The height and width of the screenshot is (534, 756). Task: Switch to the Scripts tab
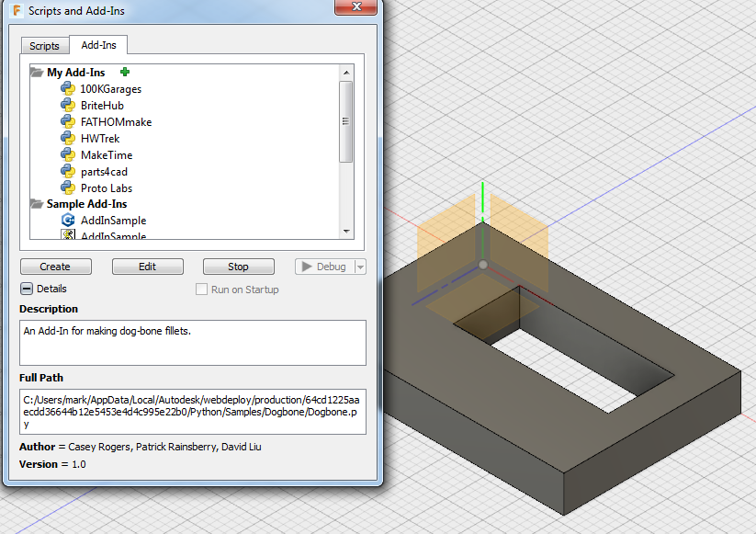[44, 46]
